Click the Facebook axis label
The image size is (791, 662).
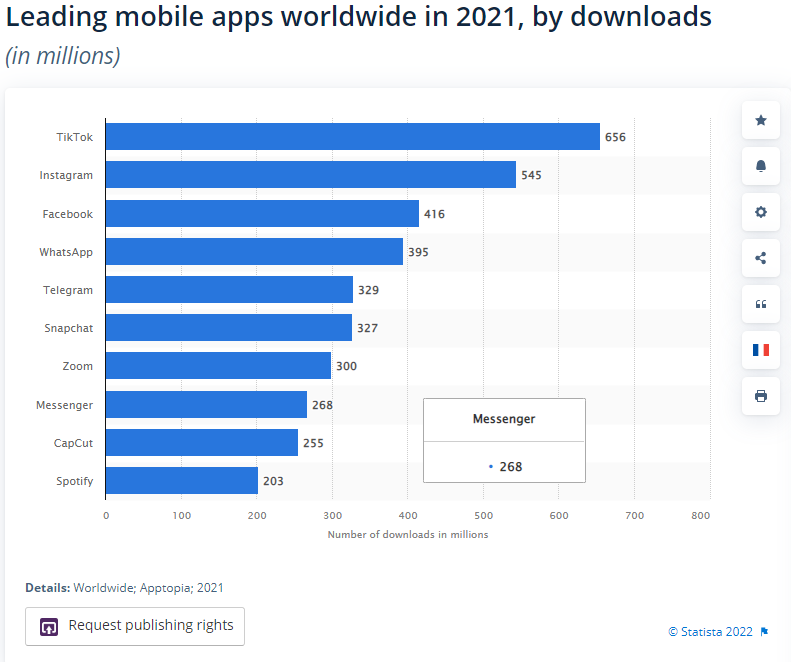pyautogui.click(x=68, y=214)
